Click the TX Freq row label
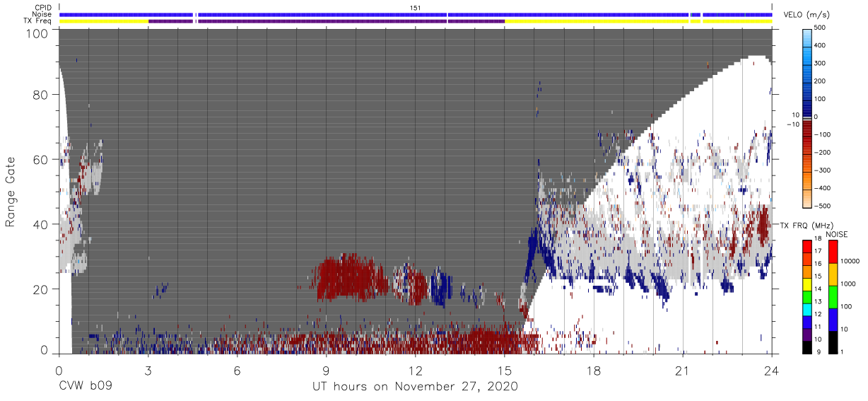This screenshot has width=868, height=401. tap(37, 21)
